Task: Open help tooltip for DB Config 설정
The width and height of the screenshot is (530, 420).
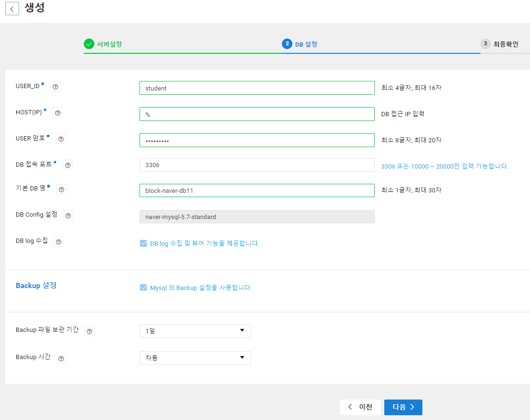Action: coord(68,215)
